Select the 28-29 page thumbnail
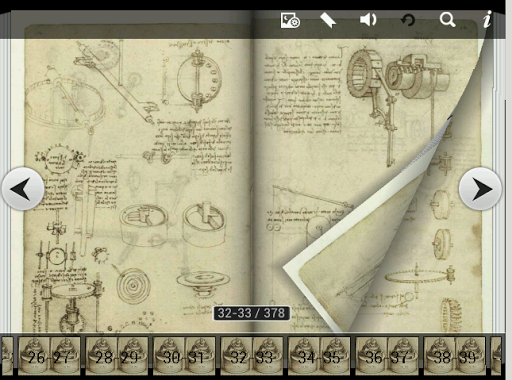The width and height of the screenshot is (512, 380). [117, 356]
